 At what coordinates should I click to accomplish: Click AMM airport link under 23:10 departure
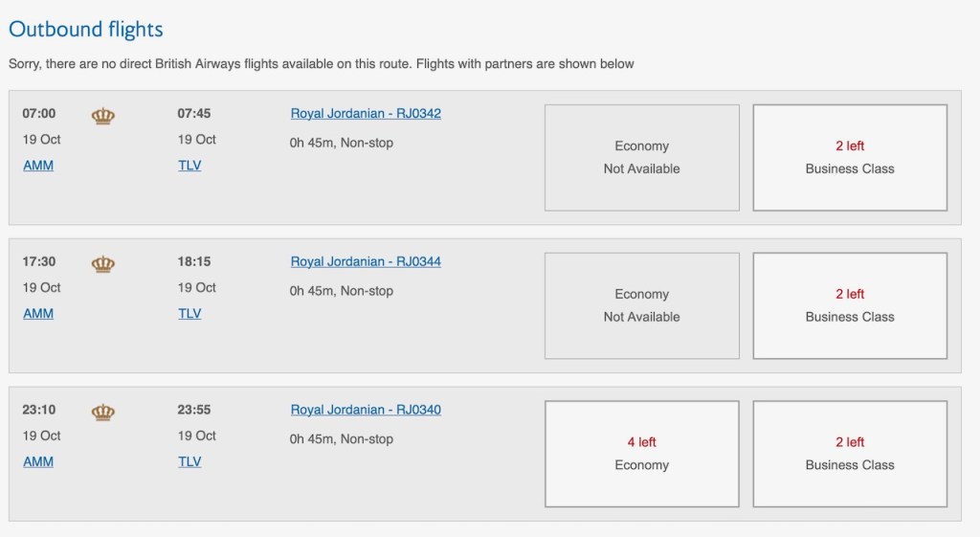(x=38, y=462)
